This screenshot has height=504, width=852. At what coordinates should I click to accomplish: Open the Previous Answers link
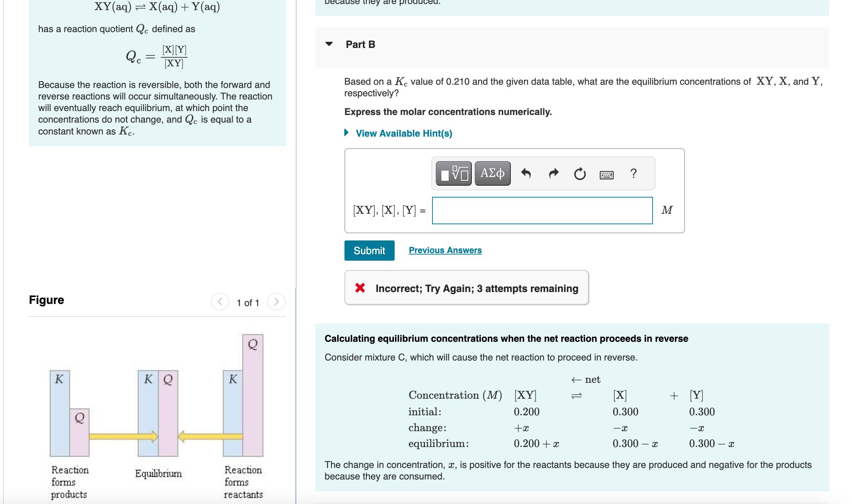[445, 250]
